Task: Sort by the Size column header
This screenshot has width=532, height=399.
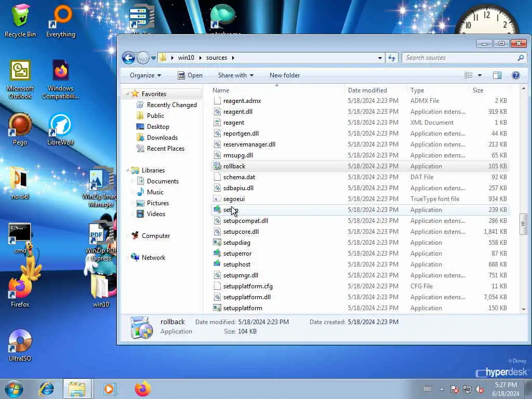Action: click(x=489, y=90)
